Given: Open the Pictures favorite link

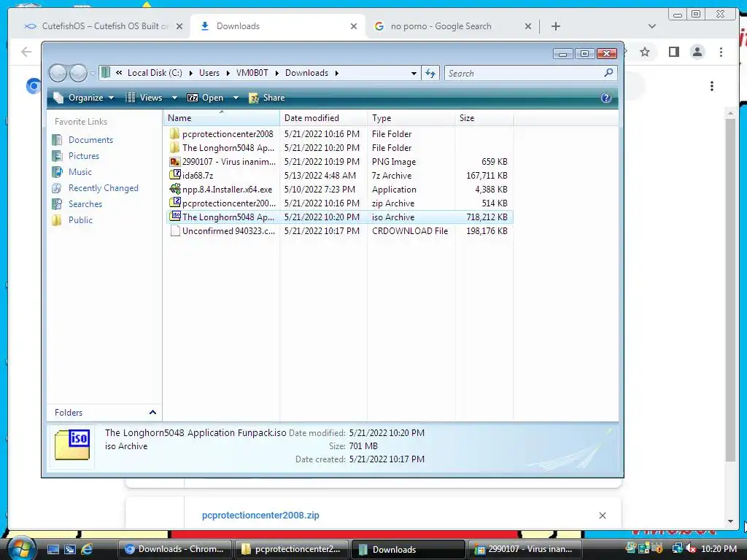Looking at the screenshot, I should click(84, 156).
